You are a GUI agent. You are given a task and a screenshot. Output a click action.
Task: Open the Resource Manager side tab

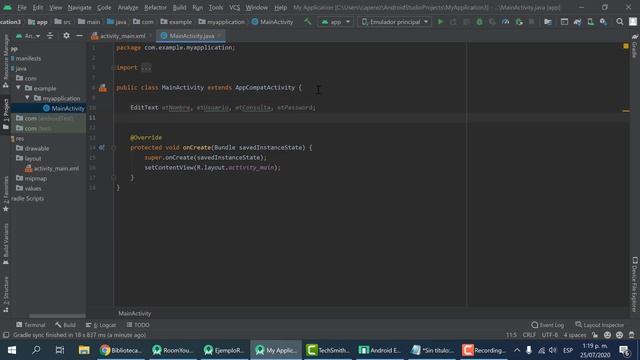(5, 61)
